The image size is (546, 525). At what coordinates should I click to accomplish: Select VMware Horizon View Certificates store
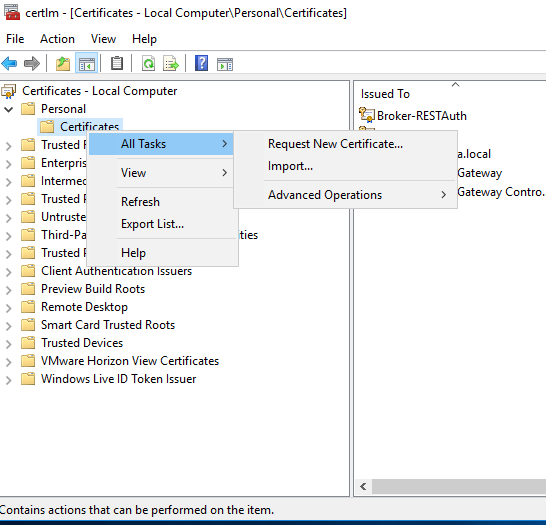click(x=130, y=361)
